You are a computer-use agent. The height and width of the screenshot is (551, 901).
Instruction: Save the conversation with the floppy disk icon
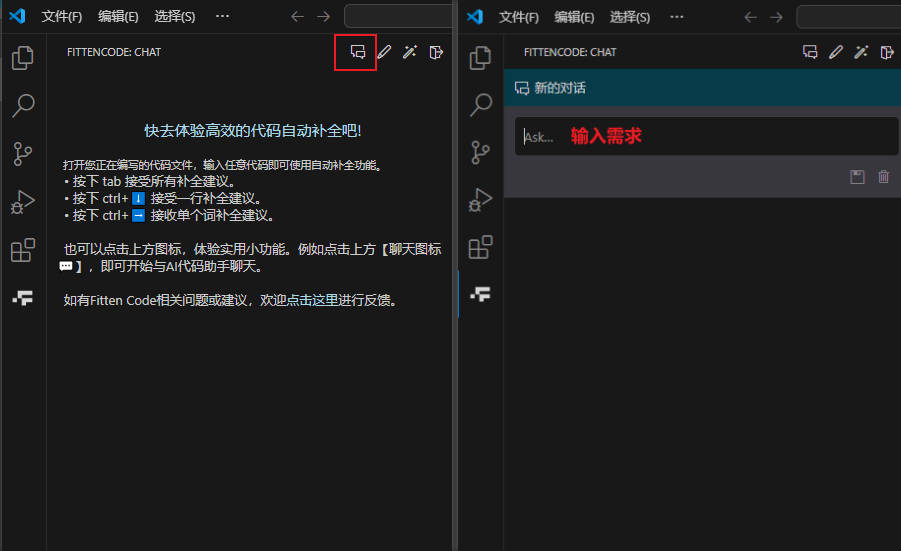coord(857,177)
